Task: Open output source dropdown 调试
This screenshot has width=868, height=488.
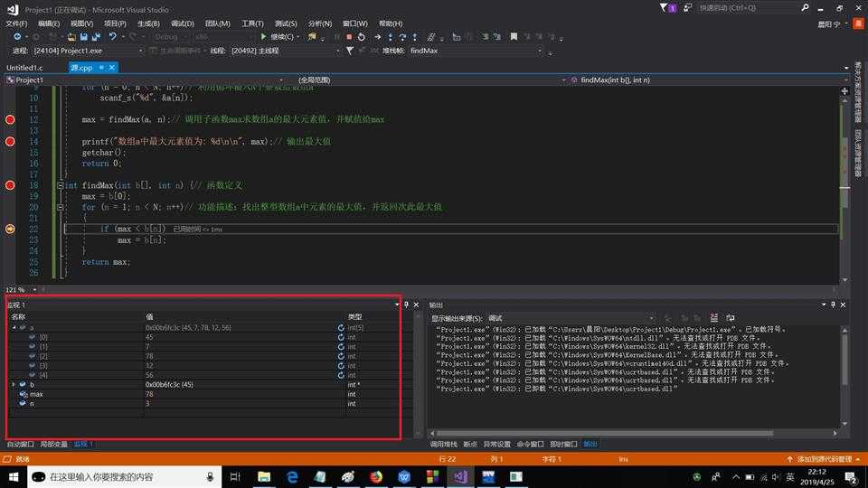Action: click(571, 318)
